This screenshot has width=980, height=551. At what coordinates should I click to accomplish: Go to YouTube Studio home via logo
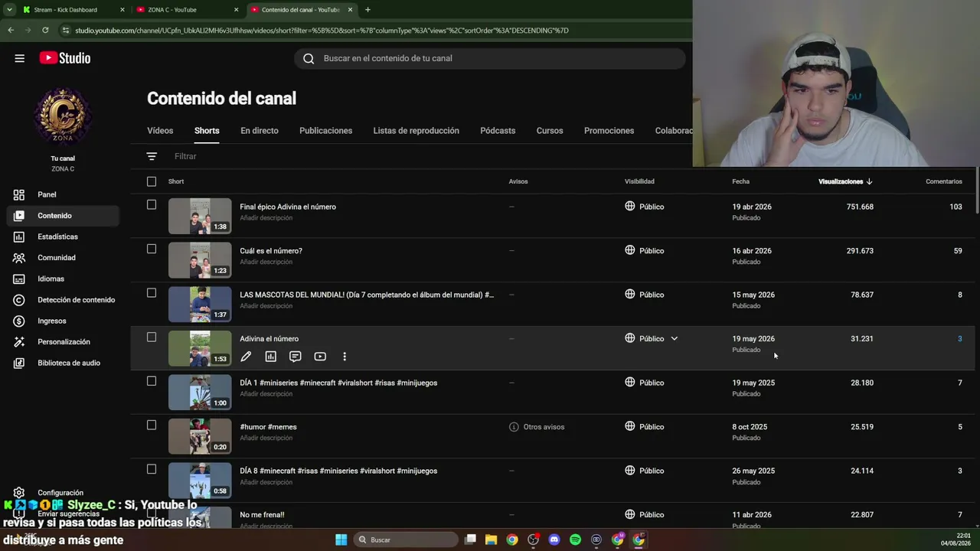[65, 58]
